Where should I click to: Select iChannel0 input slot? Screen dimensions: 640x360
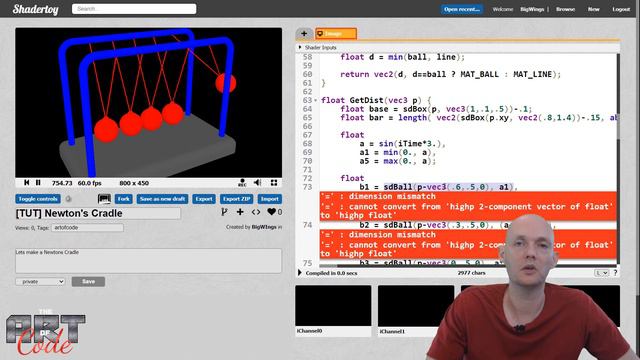tap(333, 306)
